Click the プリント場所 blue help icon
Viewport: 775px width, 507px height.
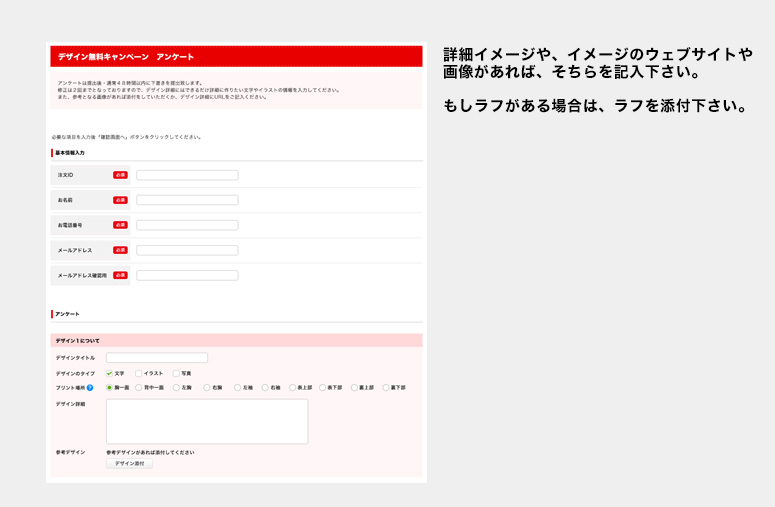pos(90,387)
